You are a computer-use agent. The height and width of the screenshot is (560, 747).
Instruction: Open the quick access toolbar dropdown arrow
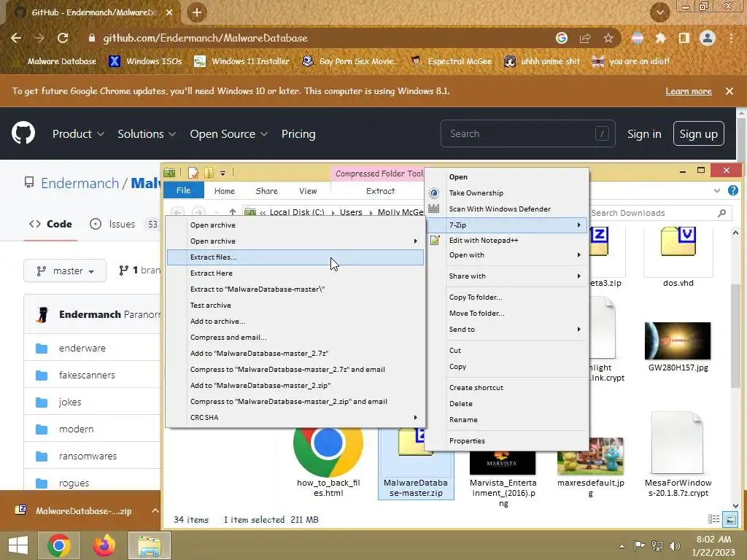(x=222, y=174)
